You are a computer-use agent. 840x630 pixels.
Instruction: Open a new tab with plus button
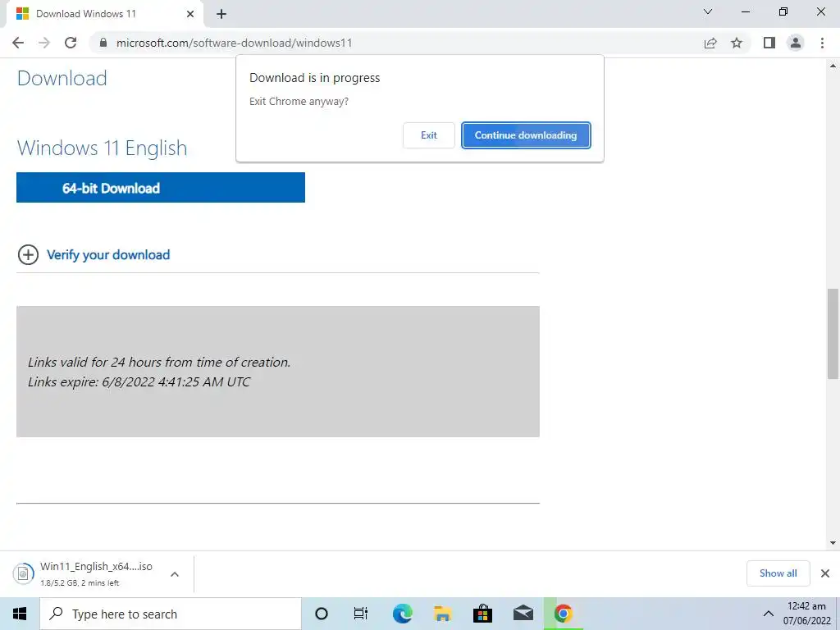coord(221,14)
